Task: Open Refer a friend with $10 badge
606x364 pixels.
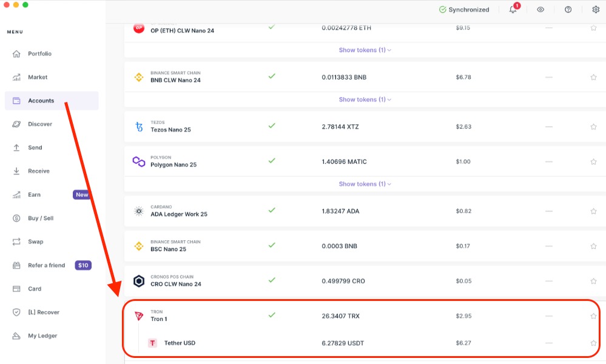Action: click(x=47, y=265)
